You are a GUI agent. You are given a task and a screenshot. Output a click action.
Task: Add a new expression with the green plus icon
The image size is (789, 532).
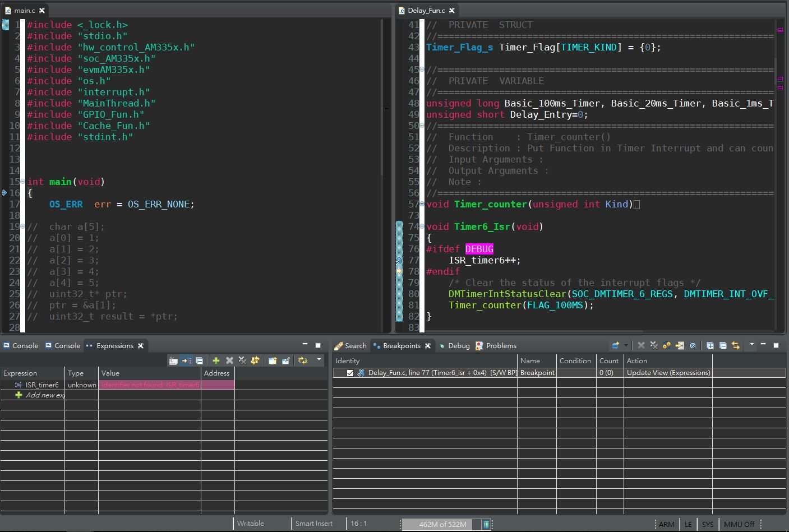coord(216,360)
